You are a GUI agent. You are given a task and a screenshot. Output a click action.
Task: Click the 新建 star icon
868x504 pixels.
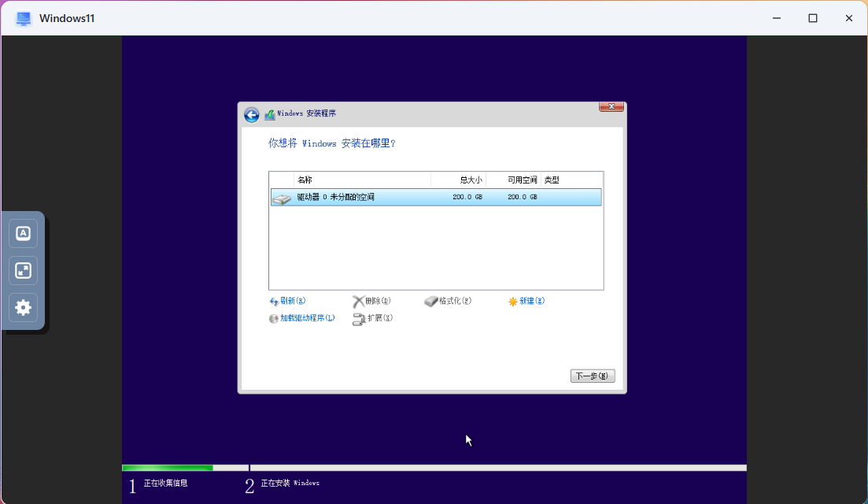point(512,302)
